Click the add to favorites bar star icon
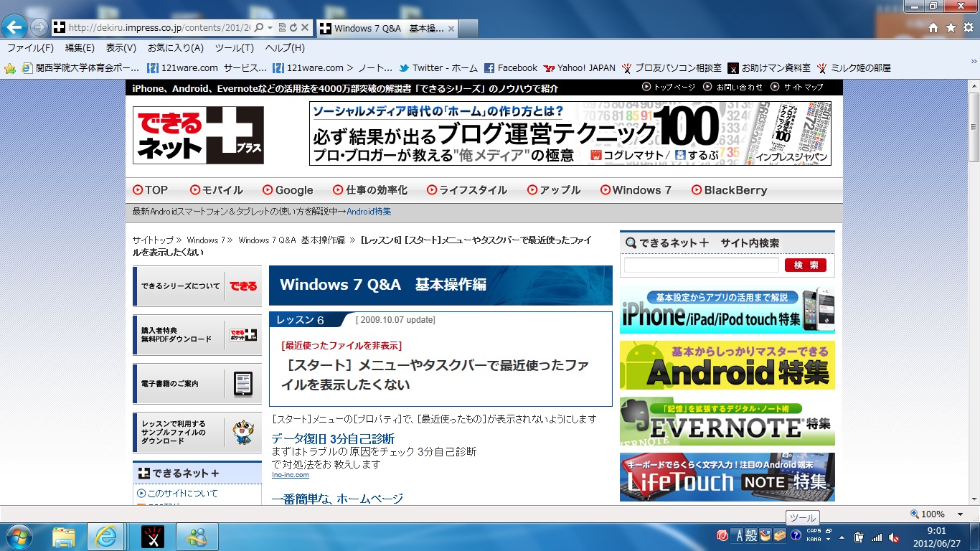 tap(10, 68)
